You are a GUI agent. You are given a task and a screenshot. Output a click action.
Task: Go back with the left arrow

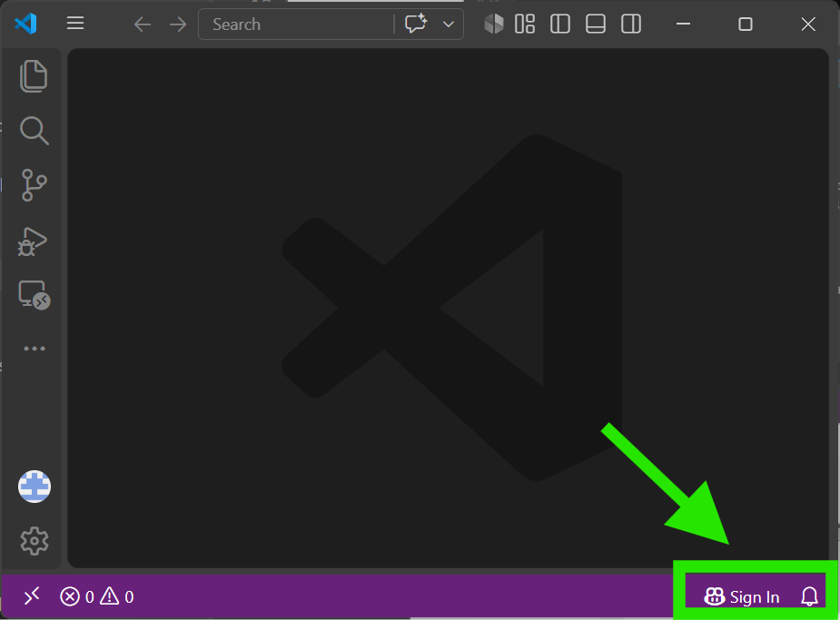[142, 25]
